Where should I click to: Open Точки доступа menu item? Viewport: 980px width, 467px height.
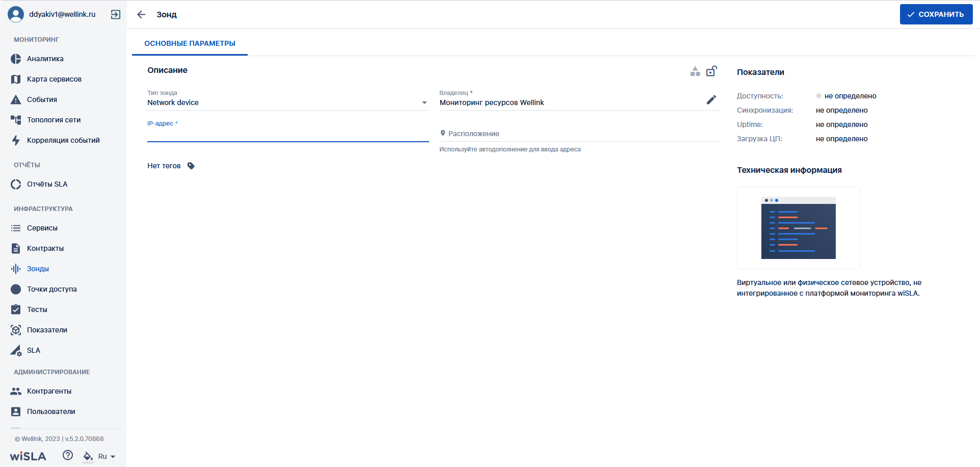click(52, 289)
